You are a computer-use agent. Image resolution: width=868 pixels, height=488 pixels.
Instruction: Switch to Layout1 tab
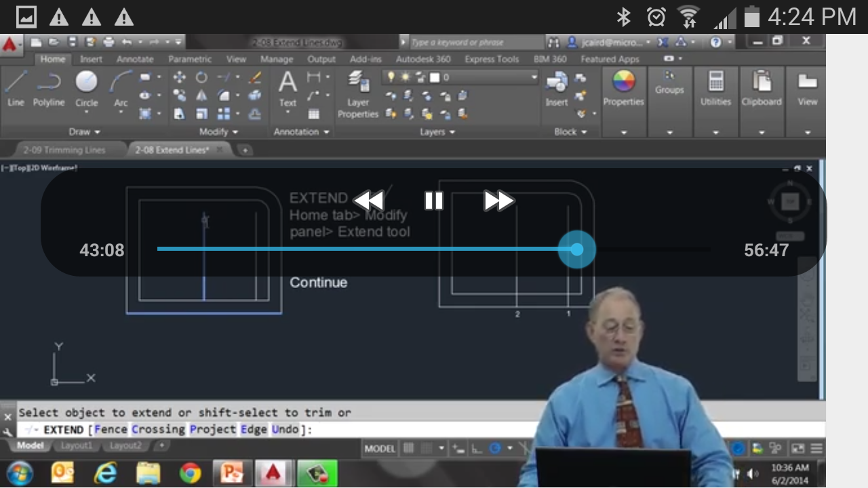77,445
